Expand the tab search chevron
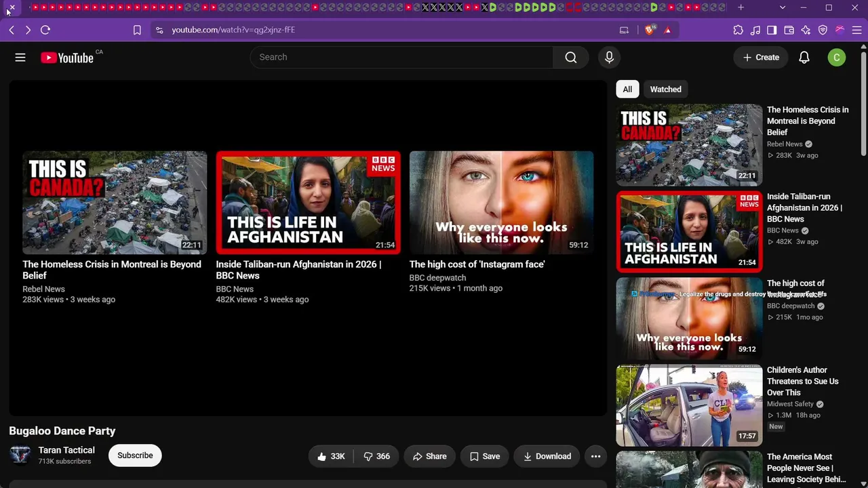 [x=783, y=7]
